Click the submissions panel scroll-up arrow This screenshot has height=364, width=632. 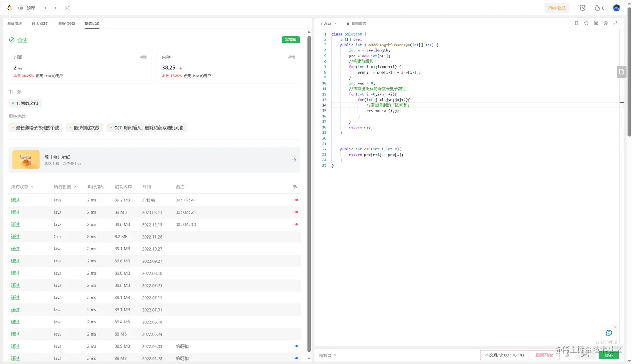point(309,32)
